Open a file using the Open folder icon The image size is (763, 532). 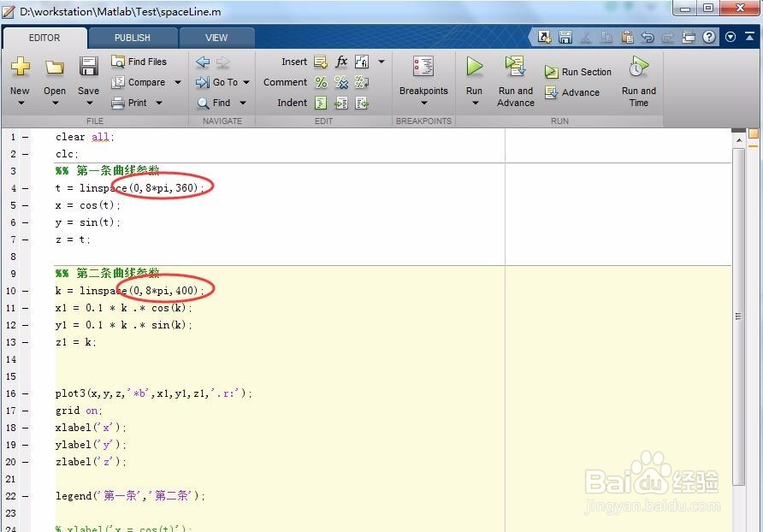point(55,68)
